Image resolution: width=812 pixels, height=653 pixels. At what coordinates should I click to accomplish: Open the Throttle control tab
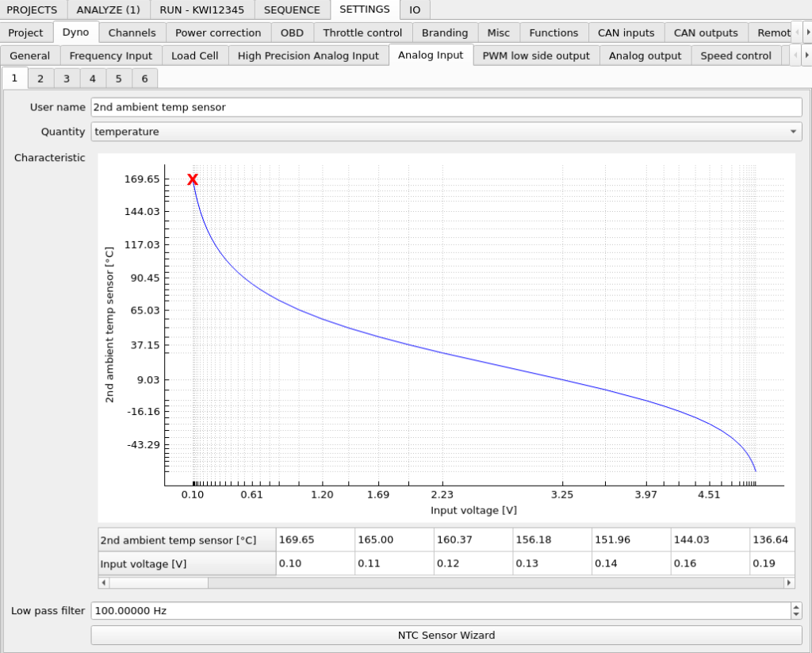coord(362,33)
